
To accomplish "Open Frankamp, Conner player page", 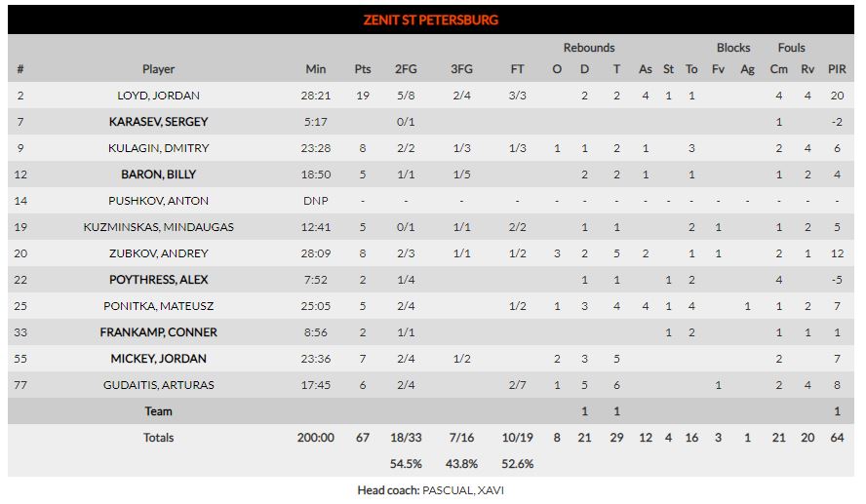I will [x=158, y=332].
